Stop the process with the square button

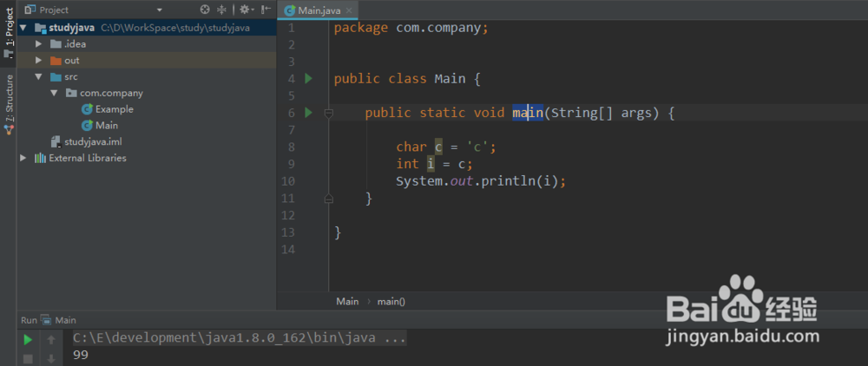[28, 359]
